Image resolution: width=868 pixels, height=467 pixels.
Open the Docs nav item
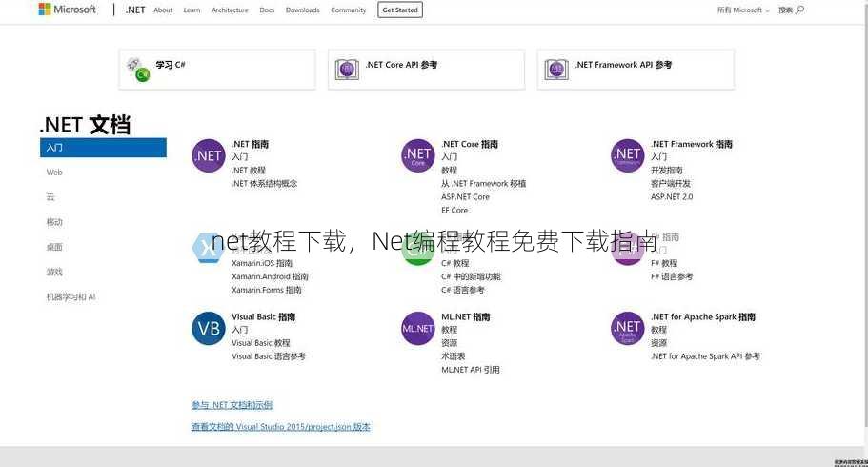point(267,10)
